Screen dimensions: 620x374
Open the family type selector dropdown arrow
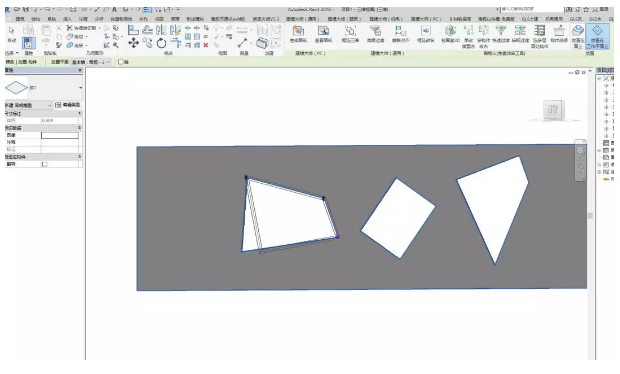[81, 87]
